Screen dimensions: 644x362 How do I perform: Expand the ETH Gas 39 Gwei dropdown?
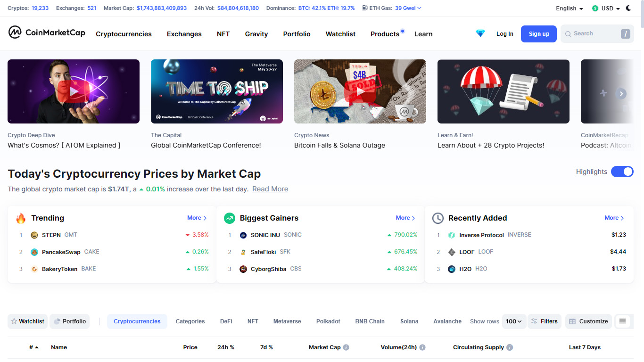(392, 8)
